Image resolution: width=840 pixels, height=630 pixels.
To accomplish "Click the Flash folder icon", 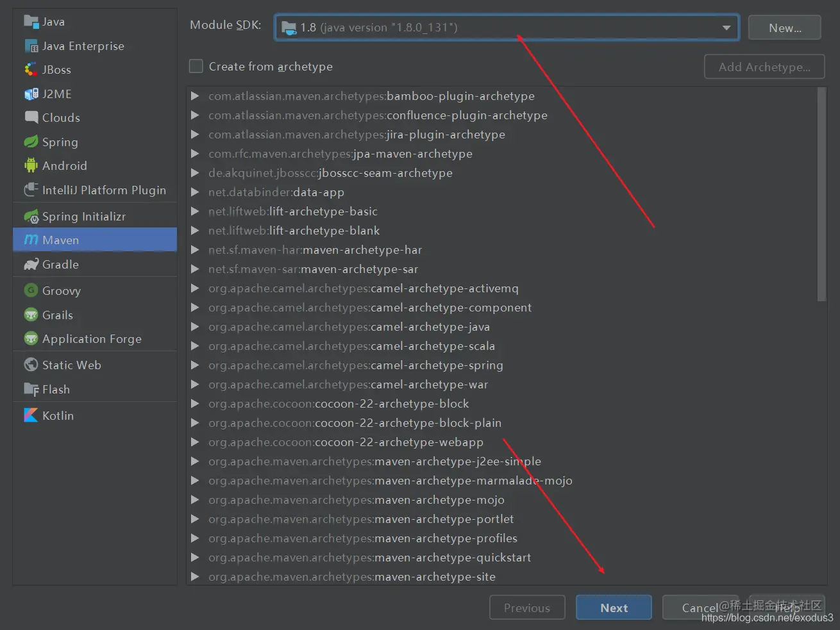I will [31, 390].
